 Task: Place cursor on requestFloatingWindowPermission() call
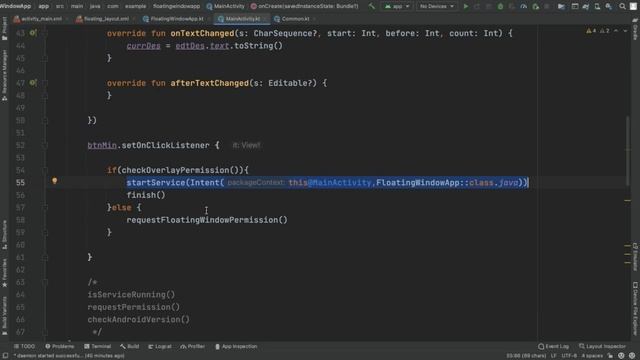pyautogui.click(x=207, y=220)
